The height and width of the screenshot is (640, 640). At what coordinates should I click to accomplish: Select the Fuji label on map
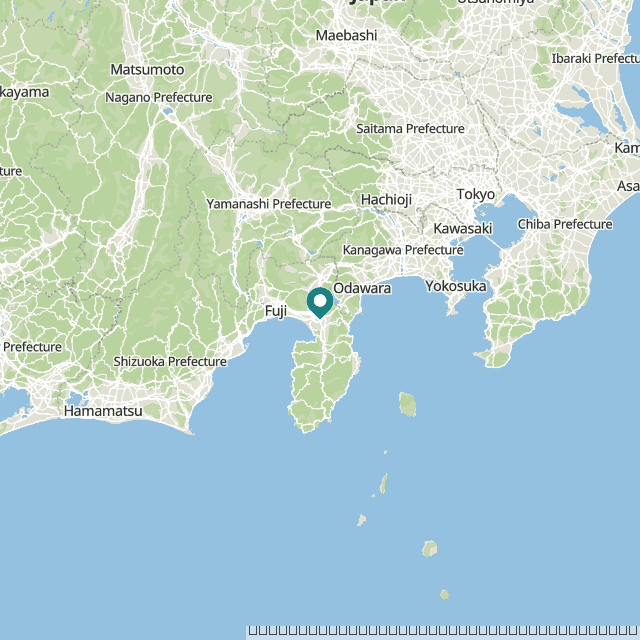click(276, 311)
